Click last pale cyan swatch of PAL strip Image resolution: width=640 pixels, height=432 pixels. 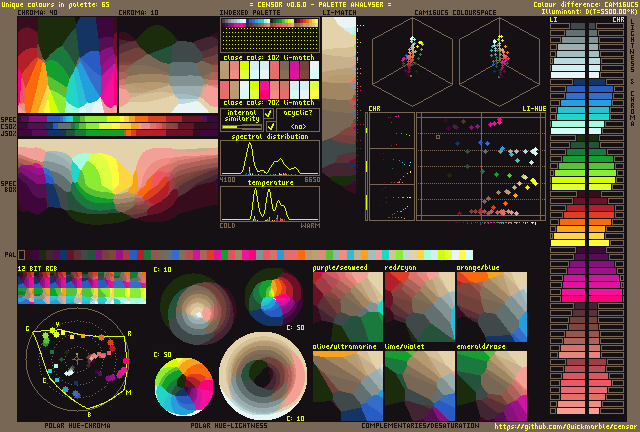tap(469, 255)
